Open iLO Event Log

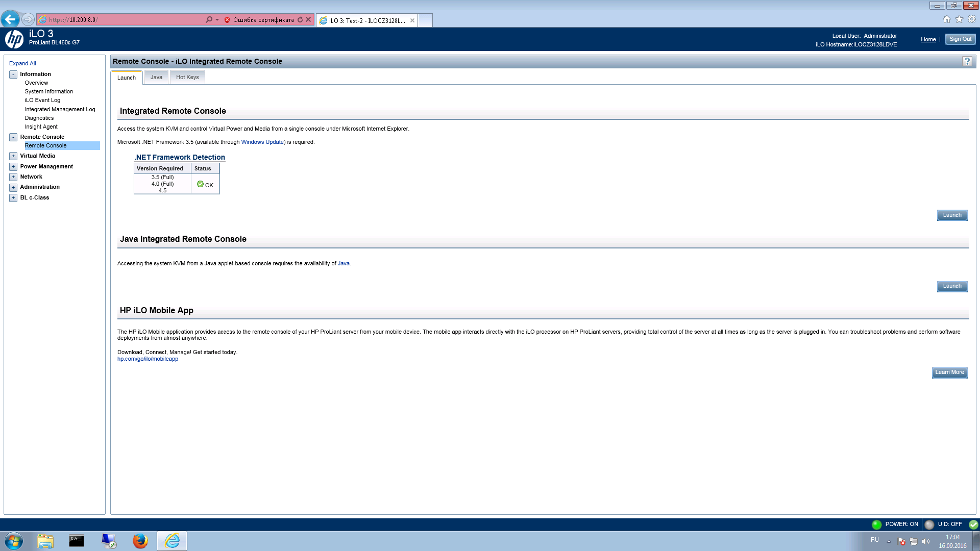pos(42,100)
